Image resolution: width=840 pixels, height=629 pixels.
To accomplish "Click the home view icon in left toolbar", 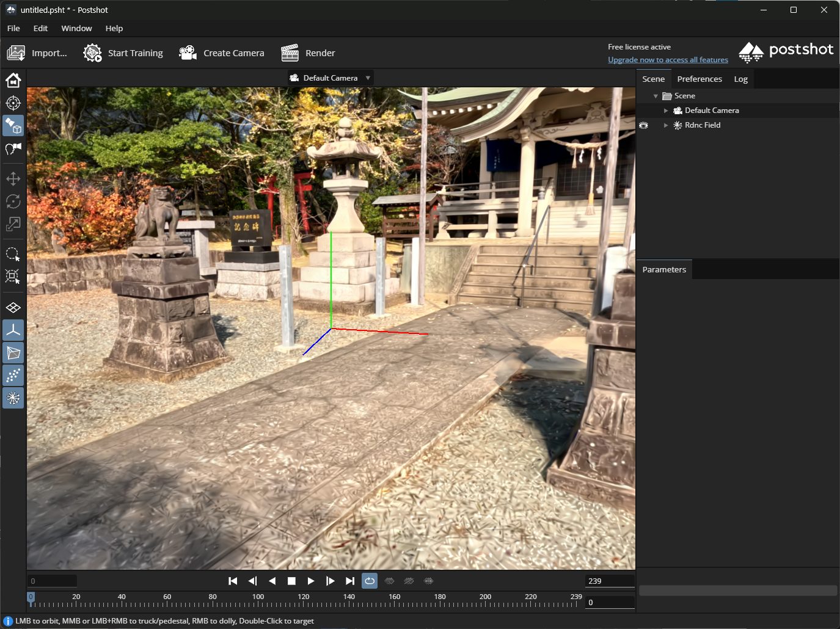I will (x=13, y=80).
